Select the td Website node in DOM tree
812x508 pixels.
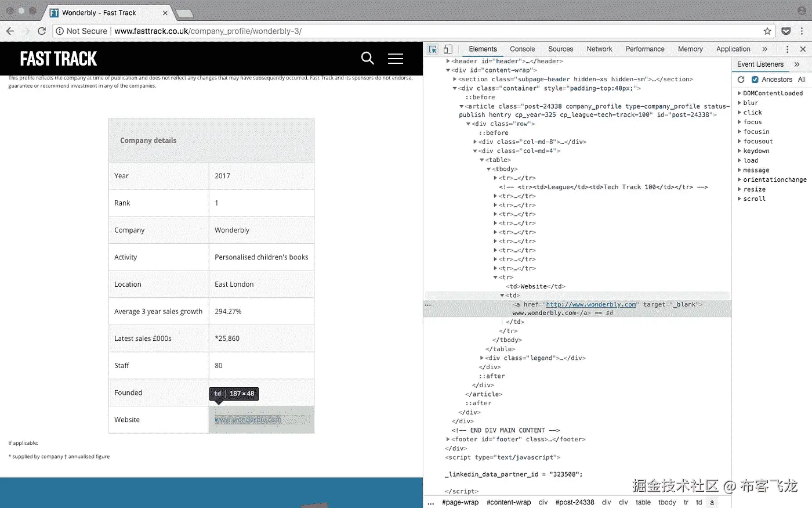click(x=535, y=286)
